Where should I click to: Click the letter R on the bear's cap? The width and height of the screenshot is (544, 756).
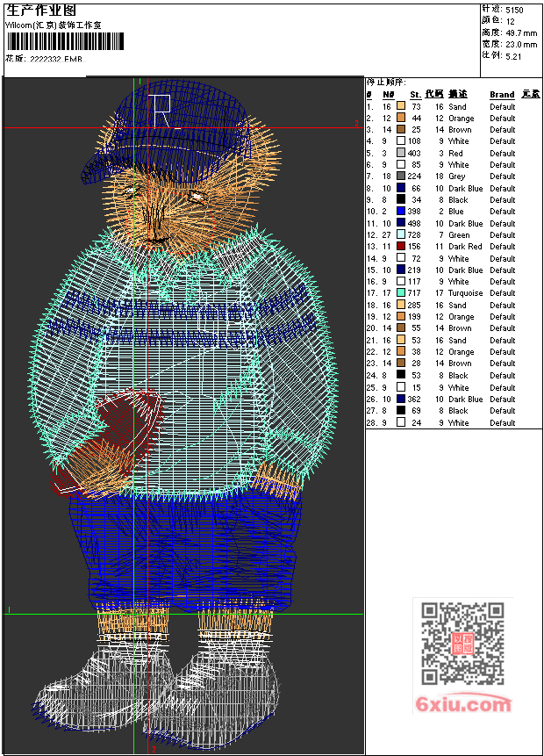tap(162, 112)
